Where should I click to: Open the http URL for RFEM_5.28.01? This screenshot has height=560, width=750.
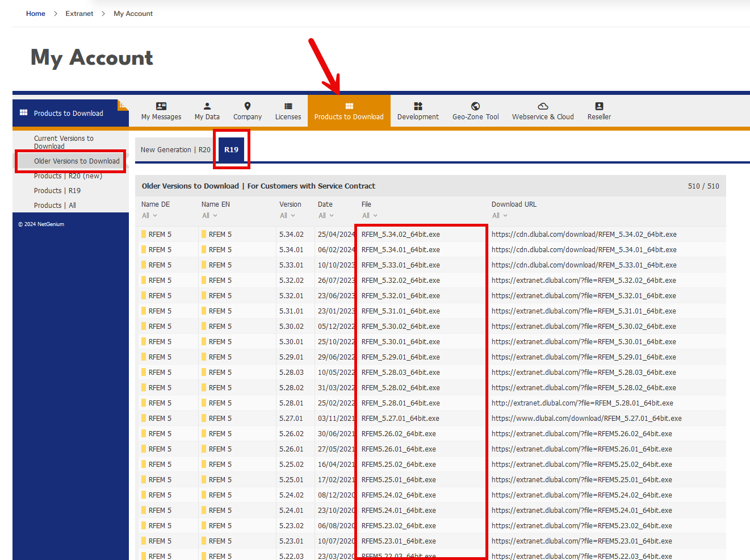click(583, 403)
